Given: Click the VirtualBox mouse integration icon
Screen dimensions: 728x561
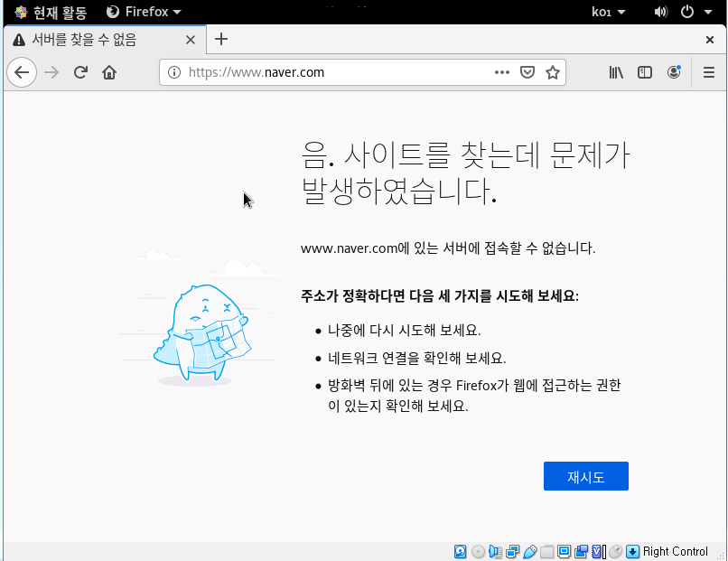Looking at the screenshot, I should pyautogui.click(x=615, y=551).
